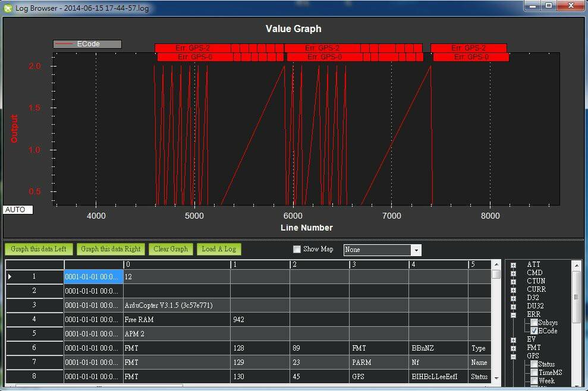
Task: Click Load A Log button
Action: pos(219,249)
